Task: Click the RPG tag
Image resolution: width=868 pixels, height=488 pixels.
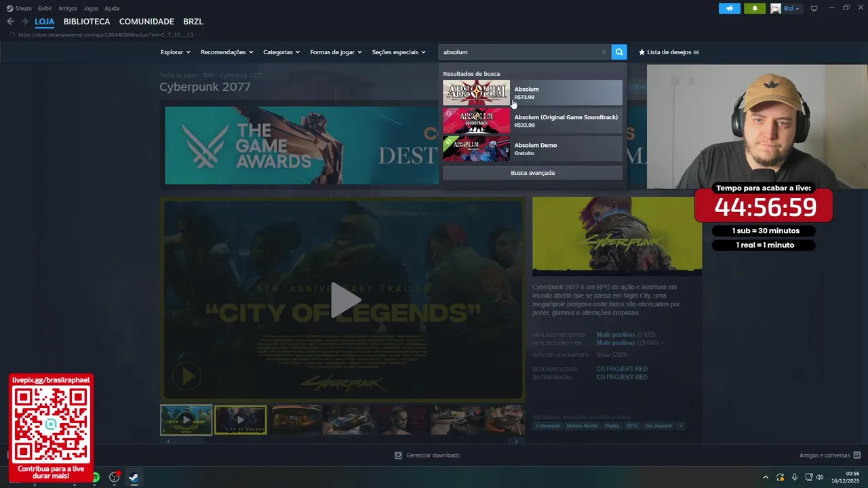Action: 632,426
